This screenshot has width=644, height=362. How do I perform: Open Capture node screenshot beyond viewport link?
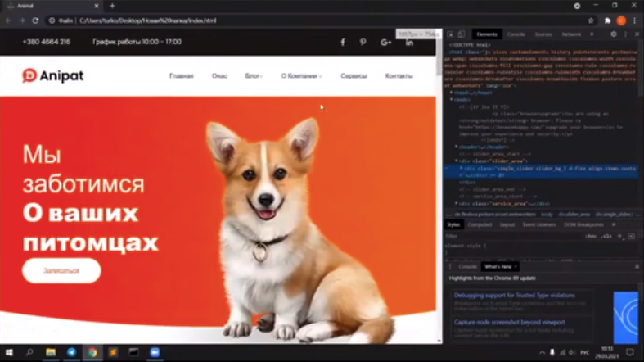click(509, 322)
